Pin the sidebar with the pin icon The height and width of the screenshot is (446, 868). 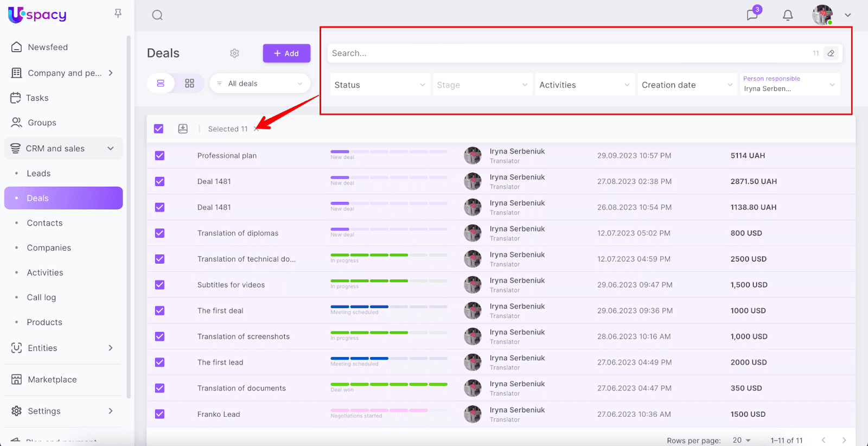(118, 14)
